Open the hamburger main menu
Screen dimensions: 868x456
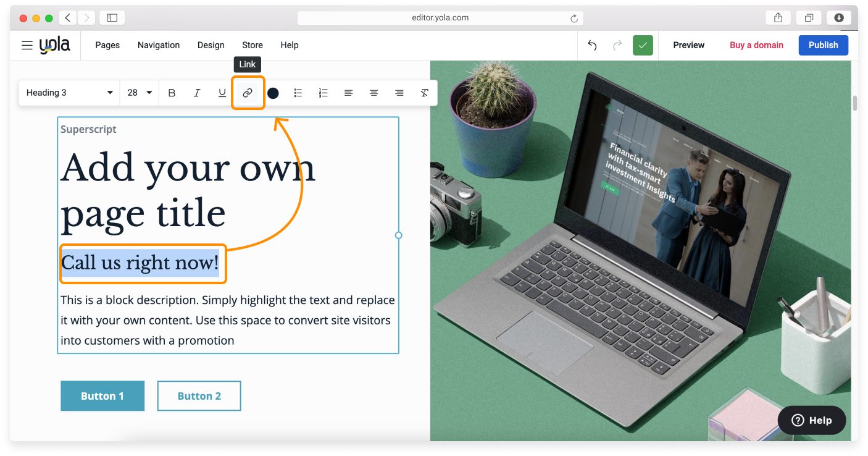(x=27, y=45)
